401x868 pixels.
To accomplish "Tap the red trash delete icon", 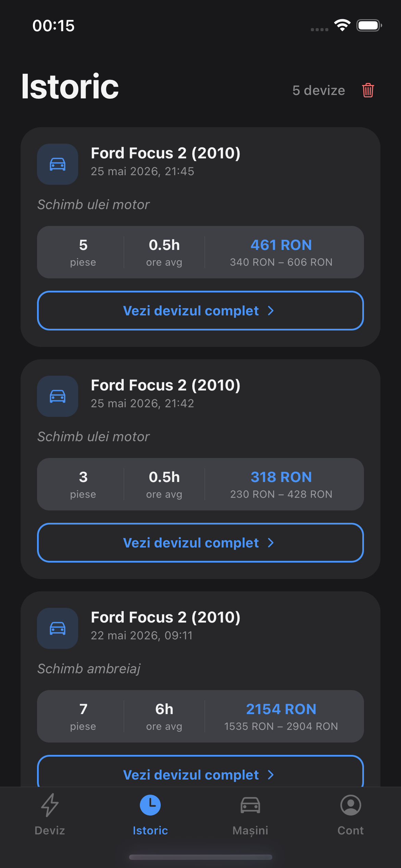I will point(368,90).
